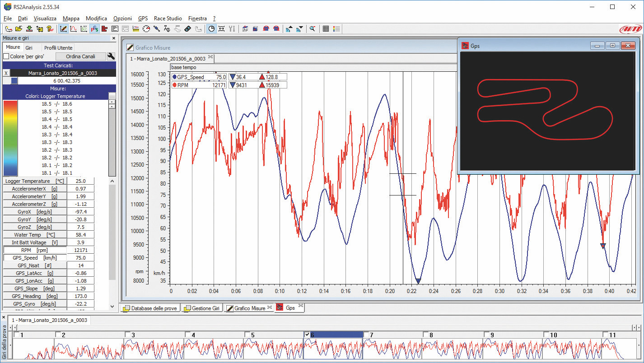Click the magnifier zoom toolbar icon
Viewport: 644px width, 363px height.
click(x=312, y=29)
